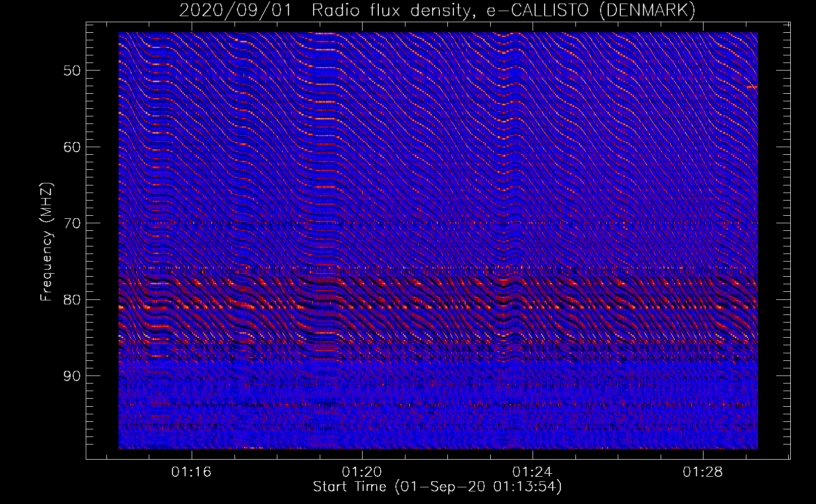This screenshot has width=816, height=504.
Task: Click the 'Frequency (MHZ)' axis label
Action: pos(46,242)
